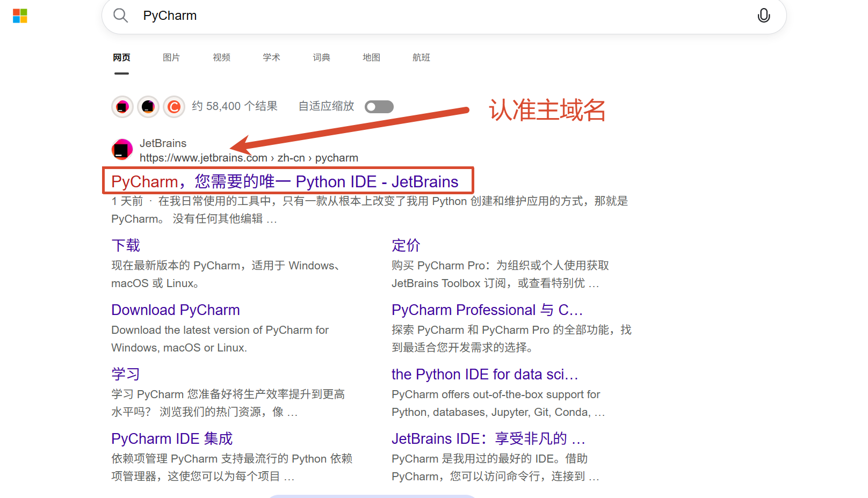Viewport: 868px width, 498px height.
Task: Open the "JetBrains IDE：享受非凡的 …" link
Action: tap(488, 438)
